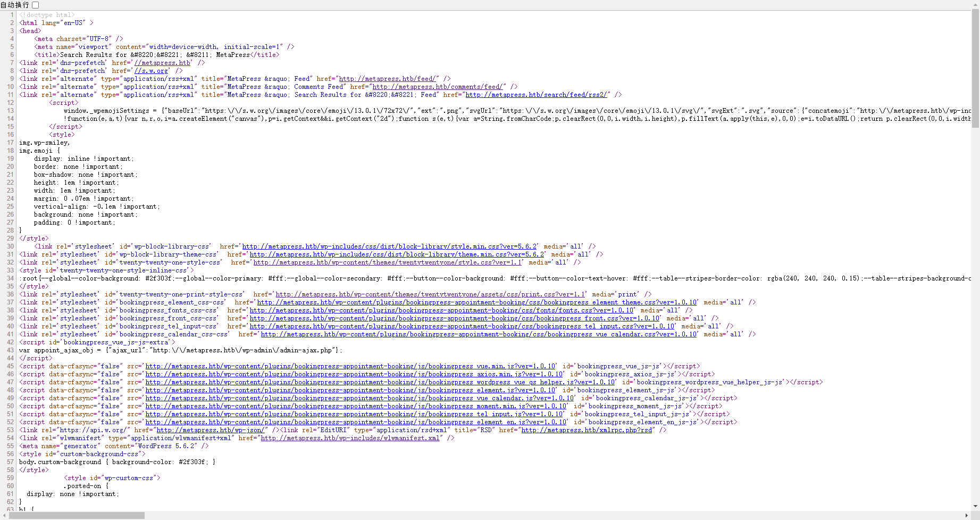Open block-library style.min.css link
The height and width of the screenshot is (520, 980).
[x=389, y=246]
